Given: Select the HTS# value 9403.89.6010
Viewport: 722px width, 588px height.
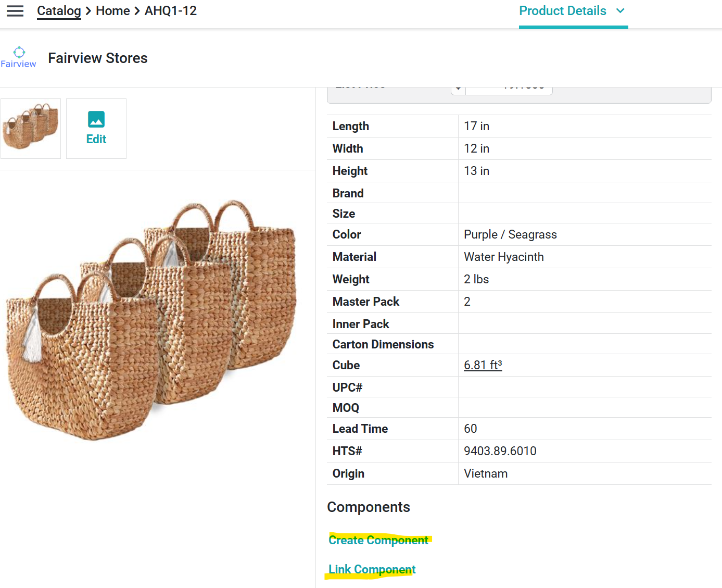Looking at the screenshot, I should [x=500, y=451].
